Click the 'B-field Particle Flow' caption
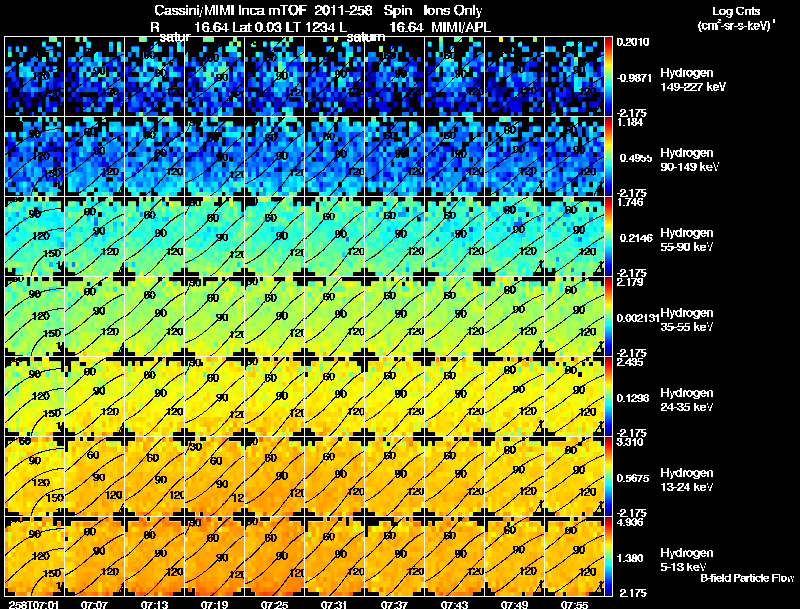 point(747,578)
